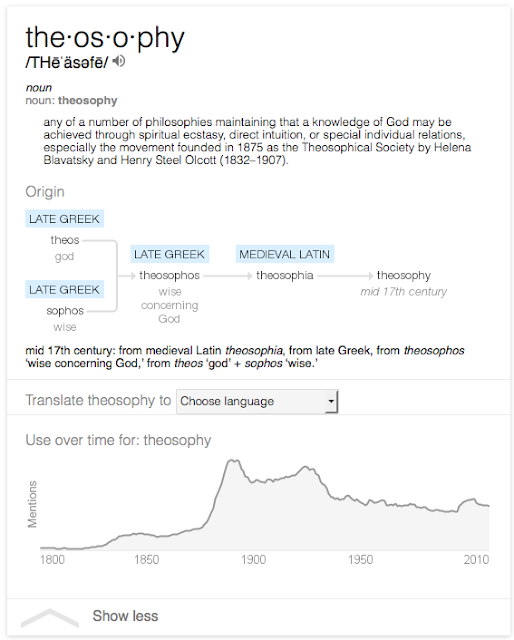The image size is (514, 640).
Task: Click the MEDIEVAL LATIN language label
Action: pyautogui.click(x=285, y=254)
